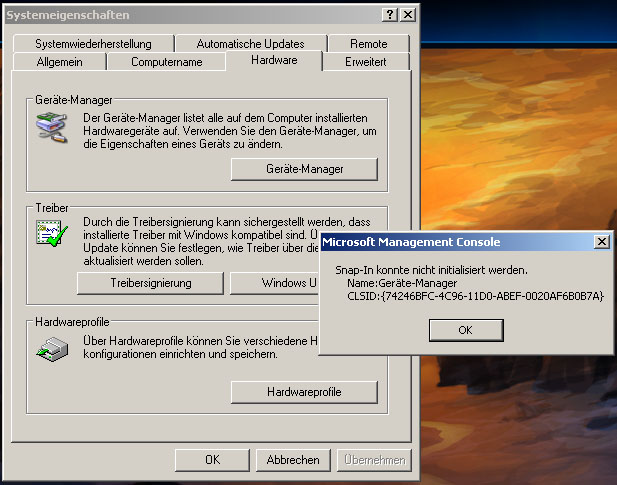Click the Treiber signing checkmark icon
The width and height of the screenshot is (617, 485).
tap(52, 234)
